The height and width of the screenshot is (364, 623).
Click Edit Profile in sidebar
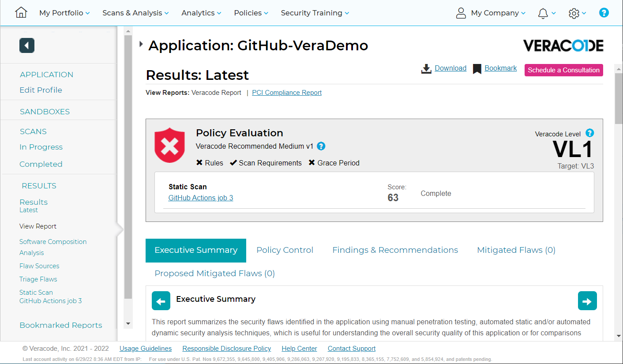pyautogui.click(x=41, y=90)
